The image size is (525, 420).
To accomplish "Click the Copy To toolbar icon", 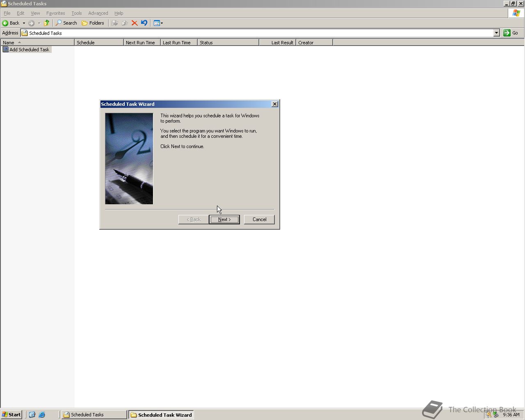I will (125, 23).
